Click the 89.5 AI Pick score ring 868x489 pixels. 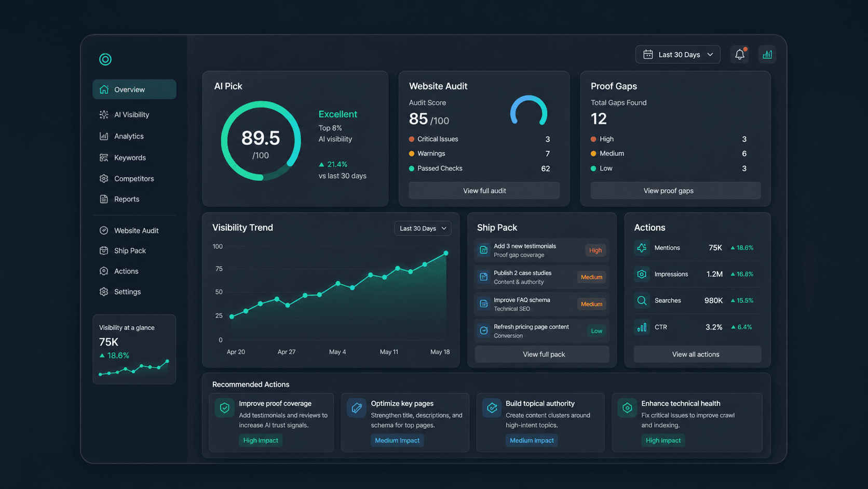click(261, 141)
